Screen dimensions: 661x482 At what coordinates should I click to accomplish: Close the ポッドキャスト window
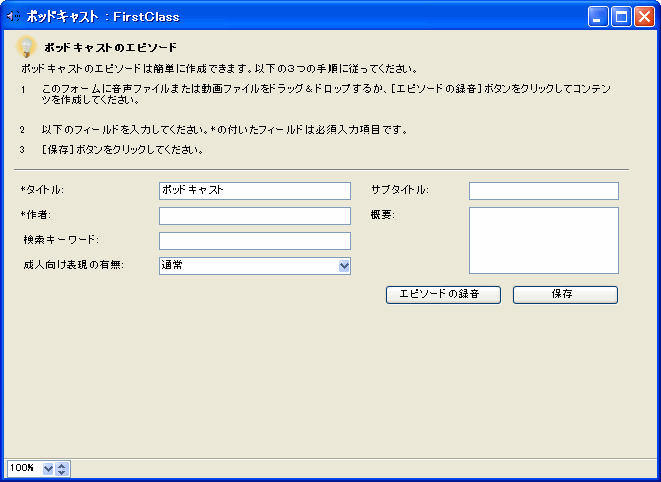(644, 16)
